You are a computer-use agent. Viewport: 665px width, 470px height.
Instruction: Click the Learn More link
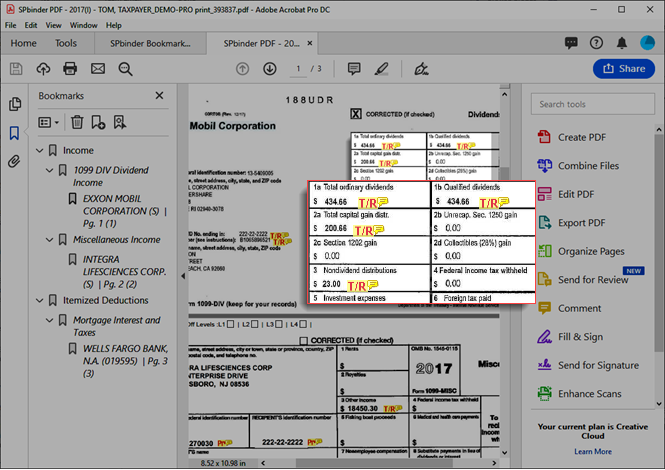(593, 452)
